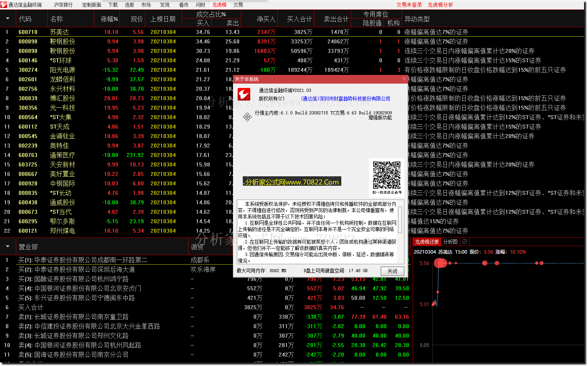
Task: Select the 金浦钛业 stock name
Action: point(62,136)
